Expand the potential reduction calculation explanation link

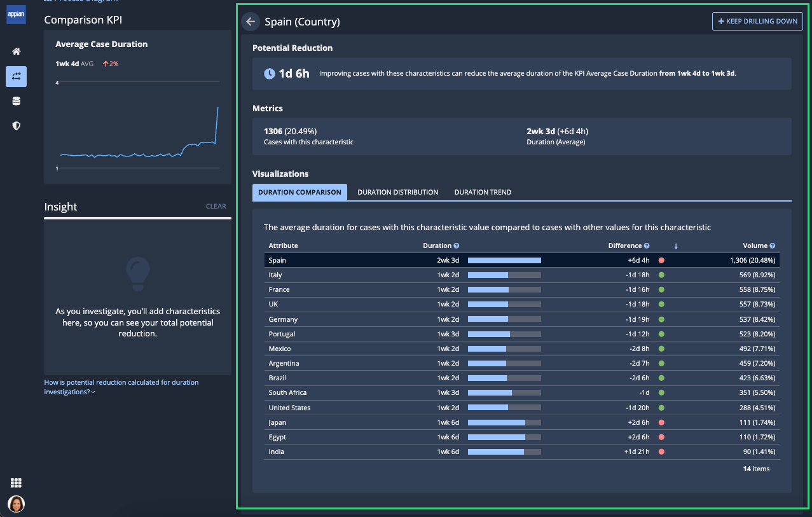pyautogui.click(x=121, y=387)
